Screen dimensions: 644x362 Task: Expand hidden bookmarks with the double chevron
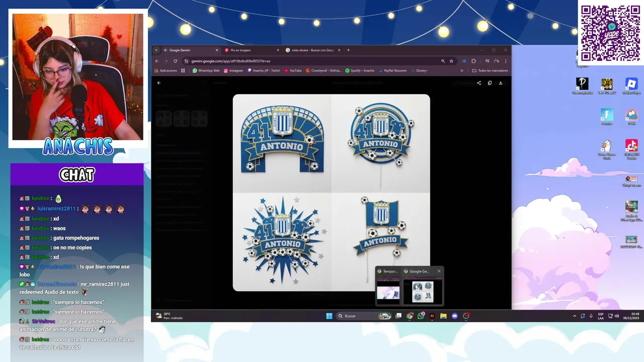462,70
